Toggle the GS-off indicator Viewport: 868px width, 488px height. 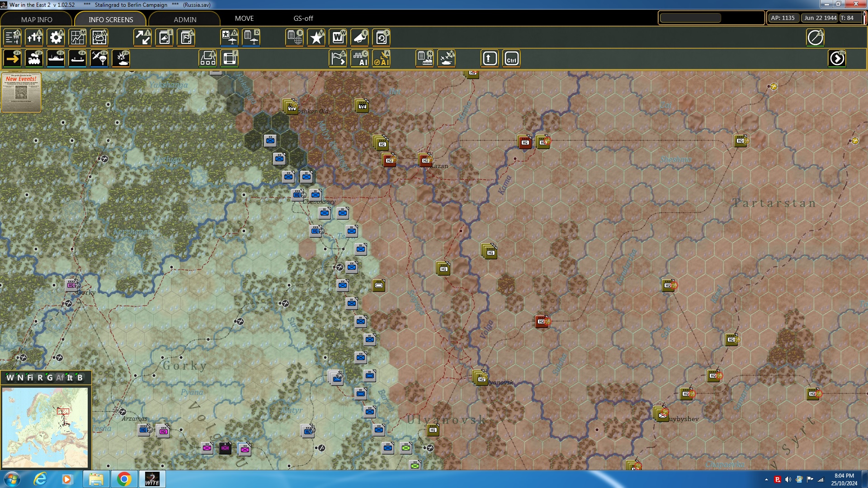[303, 19]
